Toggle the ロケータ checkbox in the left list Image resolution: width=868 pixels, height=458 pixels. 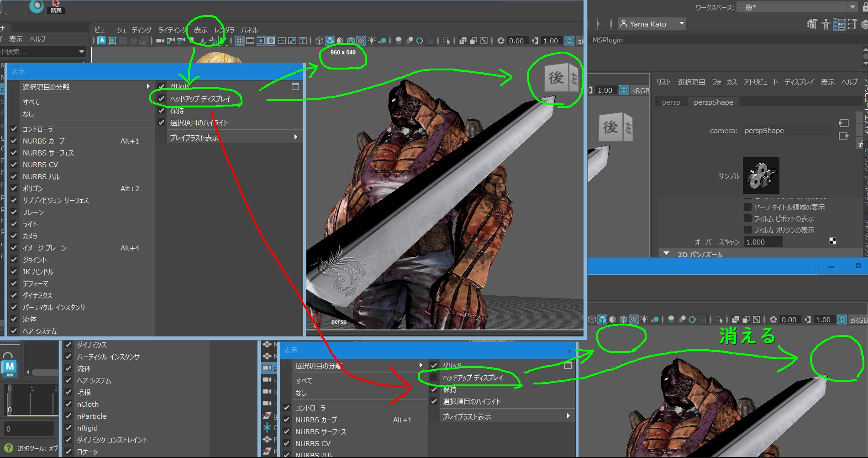[68, 452]
